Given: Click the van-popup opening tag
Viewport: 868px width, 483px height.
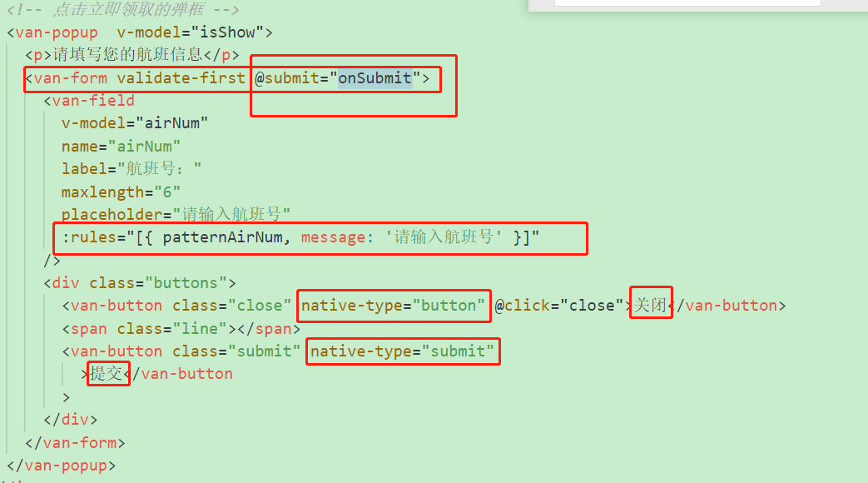Looking at the screenshot, I should (52, 32).
